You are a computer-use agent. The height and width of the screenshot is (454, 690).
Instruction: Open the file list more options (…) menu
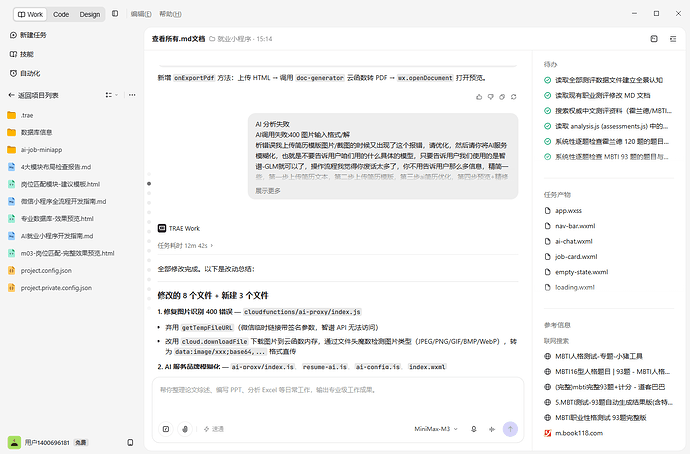coord(132,95)
